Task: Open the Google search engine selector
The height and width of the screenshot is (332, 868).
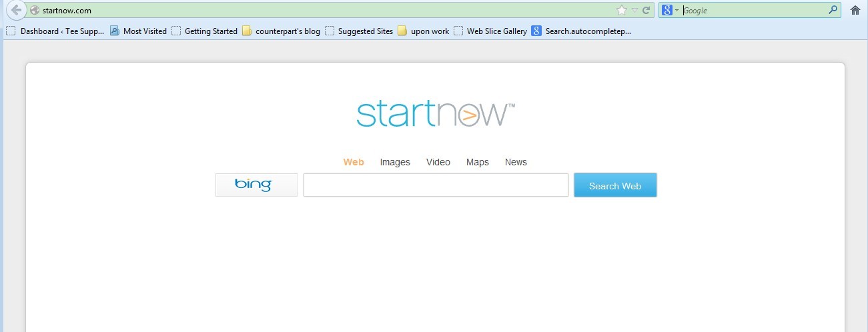Action: [x=670, y=10]
